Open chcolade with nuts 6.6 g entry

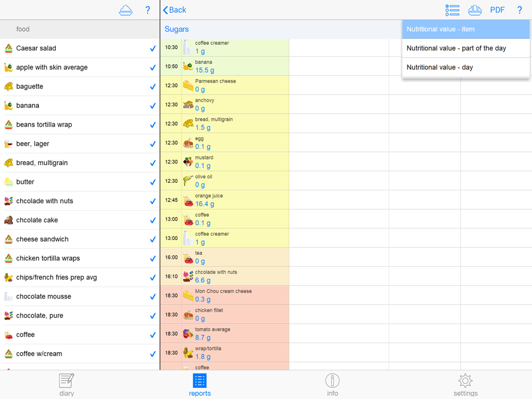(225, 276)
